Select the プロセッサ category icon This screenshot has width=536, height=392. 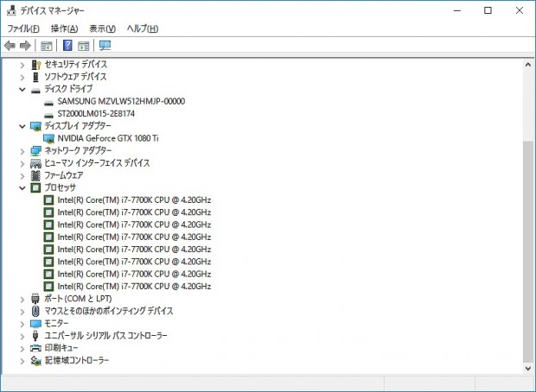(35, 188)
